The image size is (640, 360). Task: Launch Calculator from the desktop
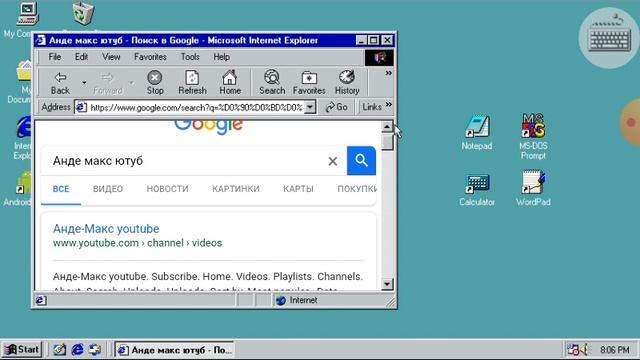tap(477, 190)
